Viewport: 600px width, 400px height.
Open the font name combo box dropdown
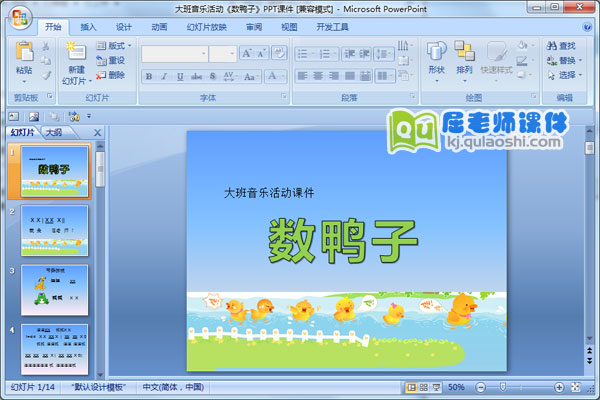click(204, 54)
